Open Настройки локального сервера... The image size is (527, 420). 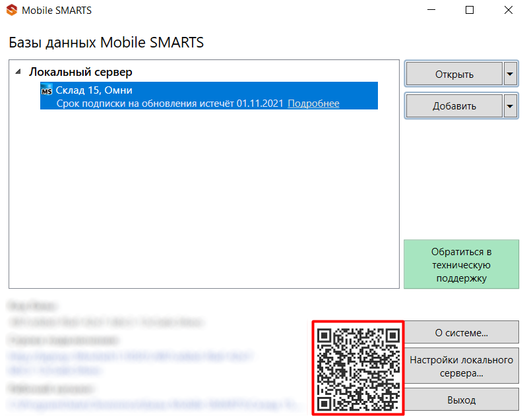click(462, 366)
